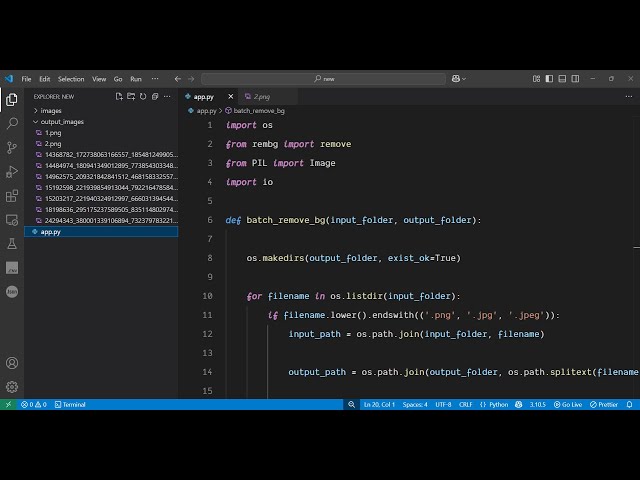This screenshot has width=640, height=480.
Task: Close the app.py tab
Action: pyautogui.click(x=231, y=97)
